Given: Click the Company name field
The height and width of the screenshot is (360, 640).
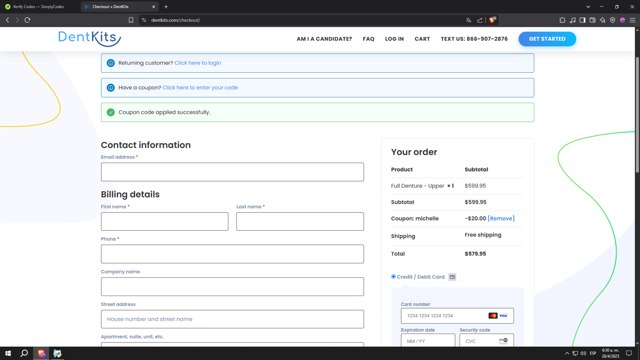Looking at the screenshot, I should pyautogui.click(x=232, y=287).
